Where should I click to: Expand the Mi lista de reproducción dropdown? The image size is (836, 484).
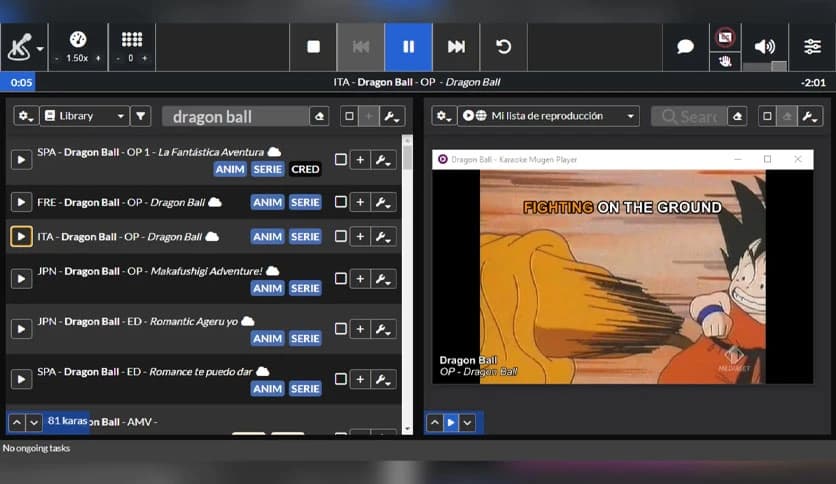(548, 116)
